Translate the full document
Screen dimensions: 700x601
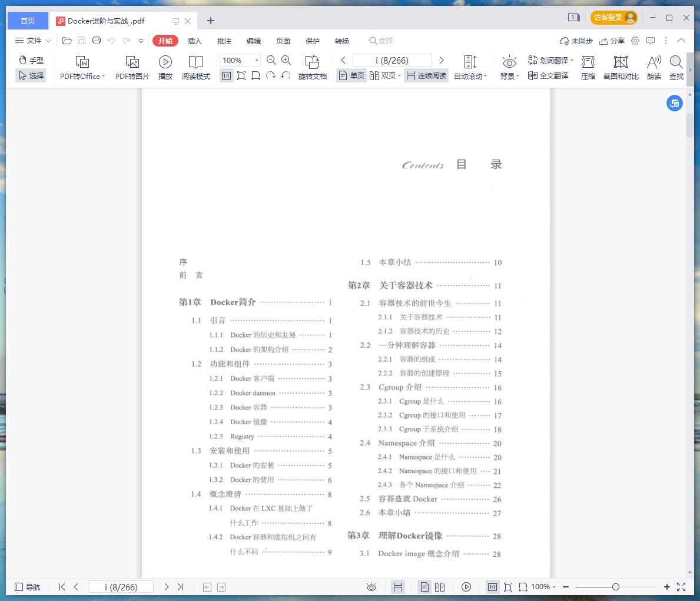coord(548,75)
